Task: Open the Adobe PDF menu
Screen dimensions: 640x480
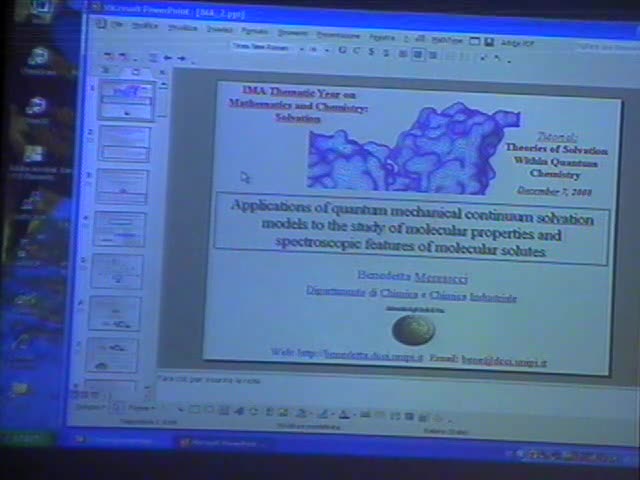Action: pos(517,43)
